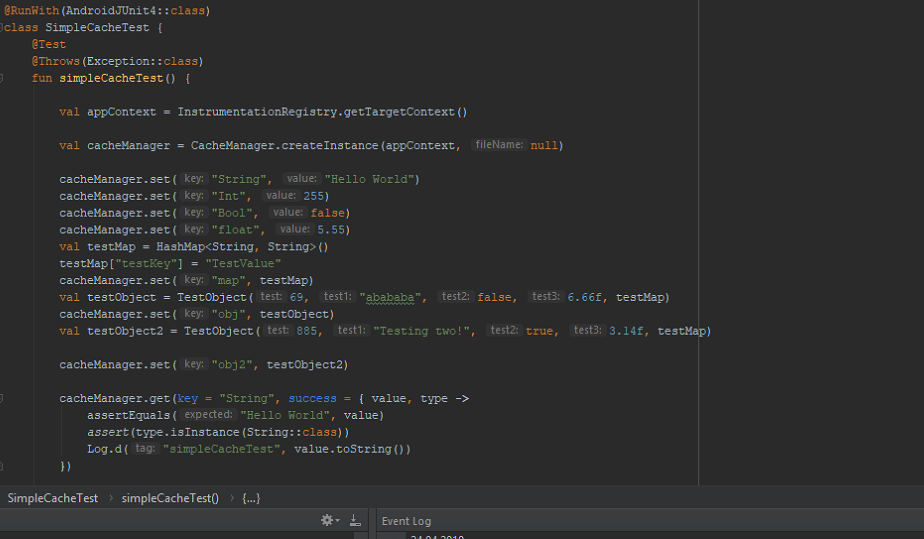Click the @Test annotation
This screenshot has width=924, height=539.
pos(48,44)
